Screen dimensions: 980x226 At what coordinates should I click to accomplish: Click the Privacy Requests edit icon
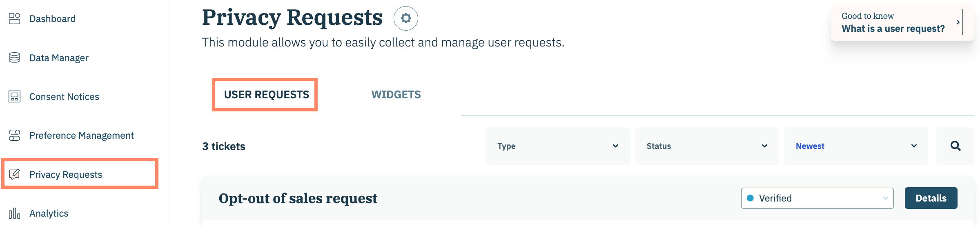(15, 174)
